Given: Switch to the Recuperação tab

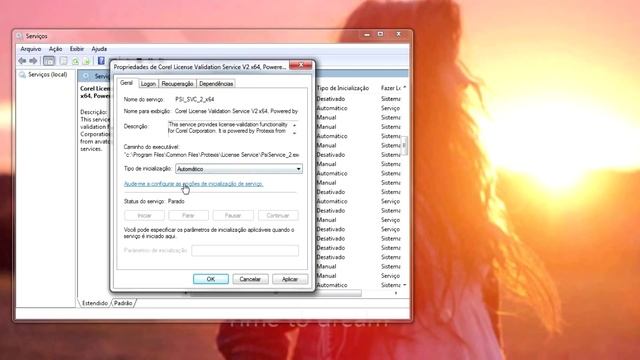Looking at the screenshot, I should pyautogui.click(x=177, y=84).
